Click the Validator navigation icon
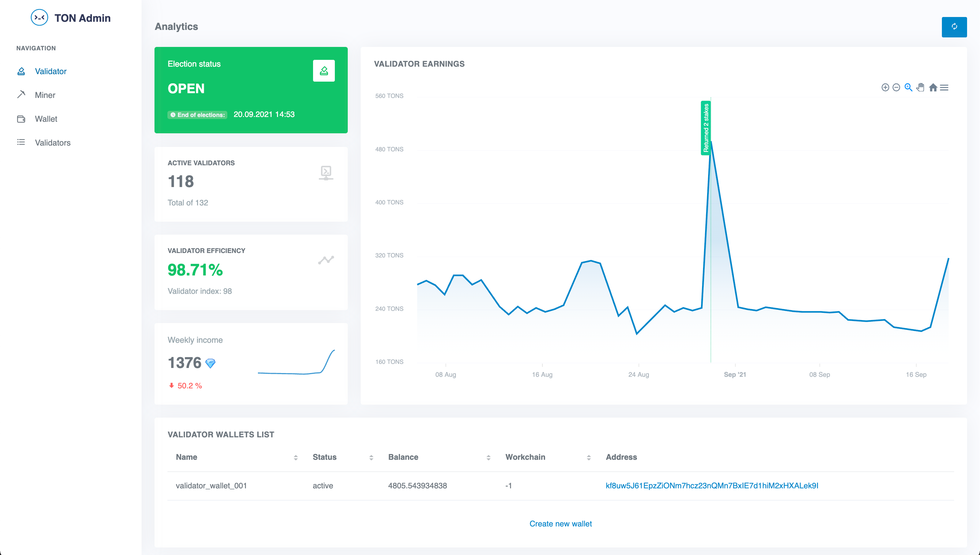Viewport: 980px width, 555px height. (21, 71)
